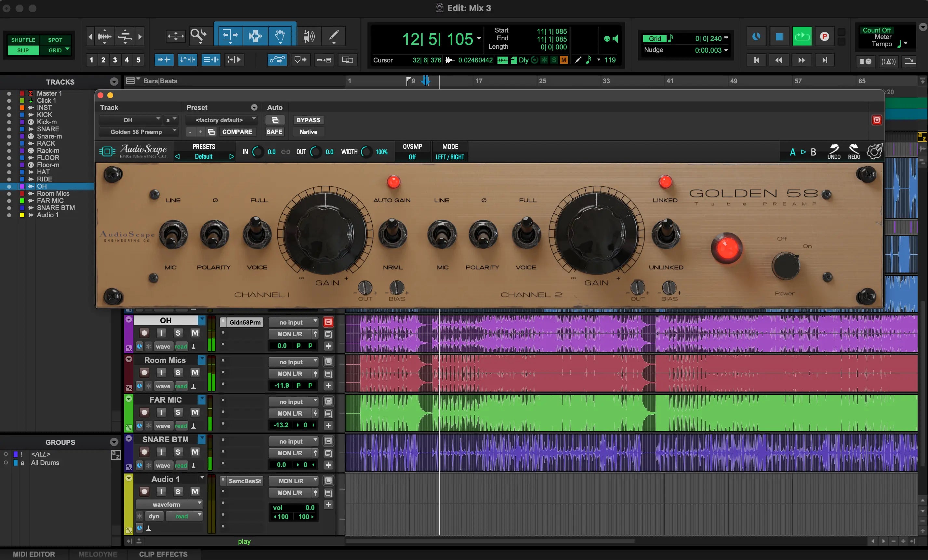Click the play button in transport
The height and width of the screenshot is (560, 928).
(802, 36)
